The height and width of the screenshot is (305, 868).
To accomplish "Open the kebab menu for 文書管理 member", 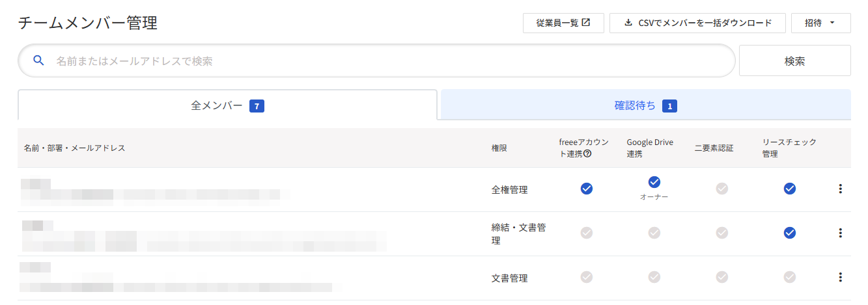I will (840, 277).
